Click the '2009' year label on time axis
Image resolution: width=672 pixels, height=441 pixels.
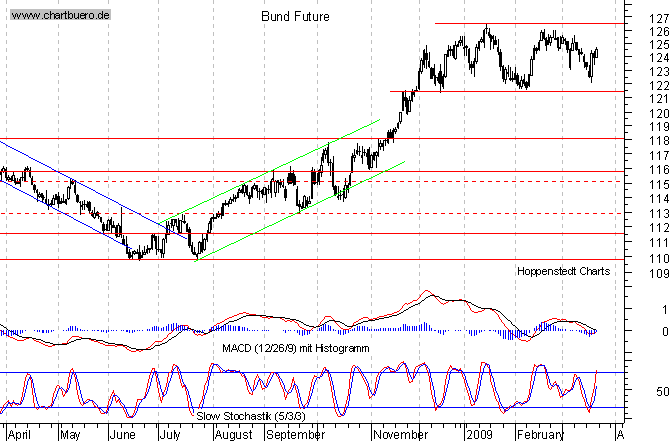480,435
